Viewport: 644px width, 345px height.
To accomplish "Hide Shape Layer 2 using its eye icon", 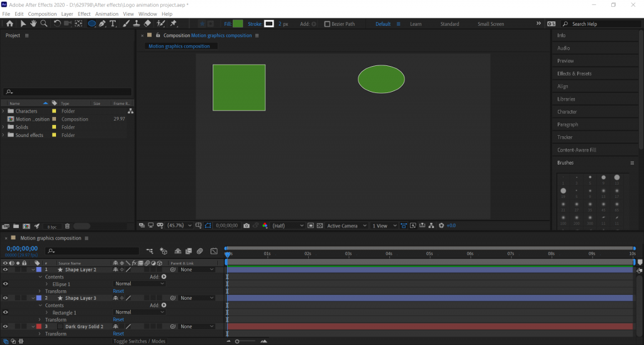I will click(6, 270).
